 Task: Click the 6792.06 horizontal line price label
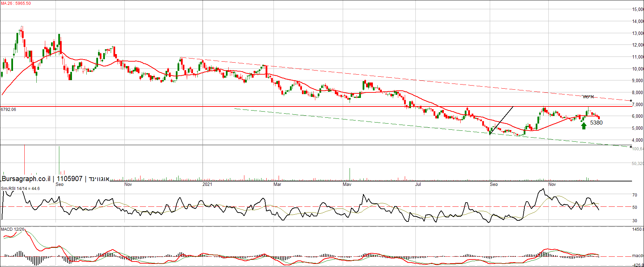point(9,110)
